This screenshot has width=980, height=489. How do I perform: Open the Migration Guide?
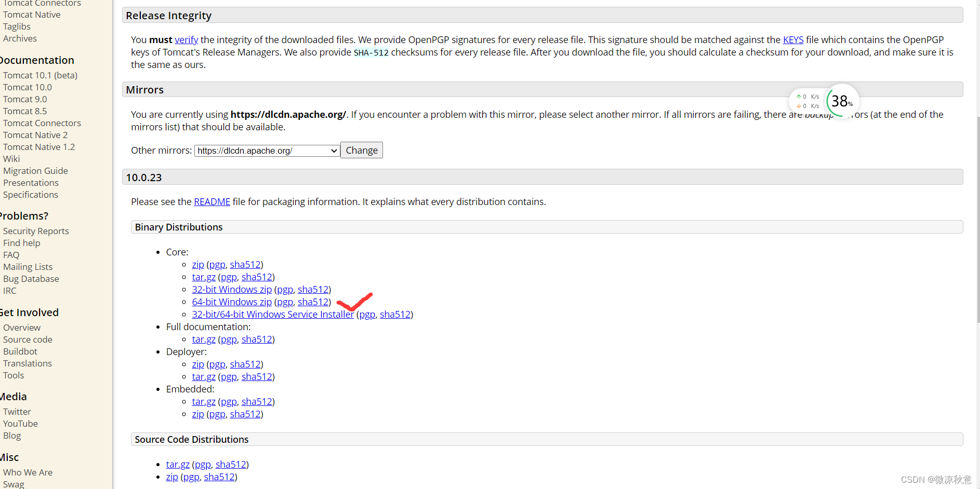35,171
